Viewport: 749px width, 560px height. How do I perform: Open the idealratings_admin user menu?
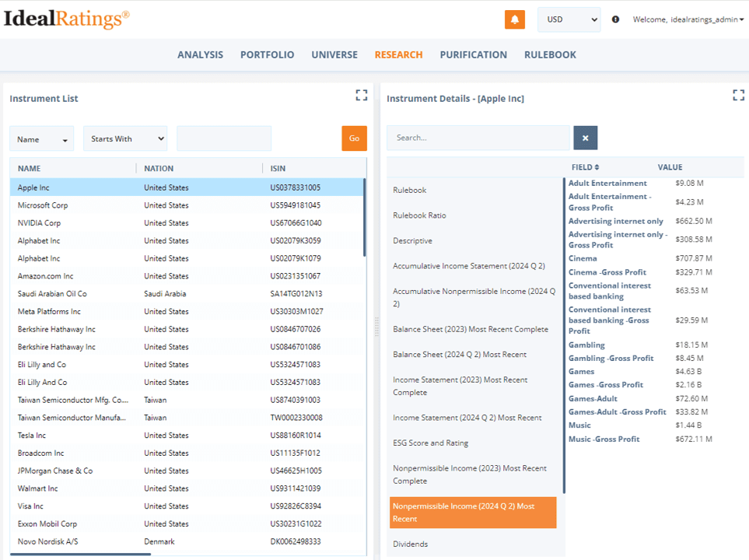[688, 19]
